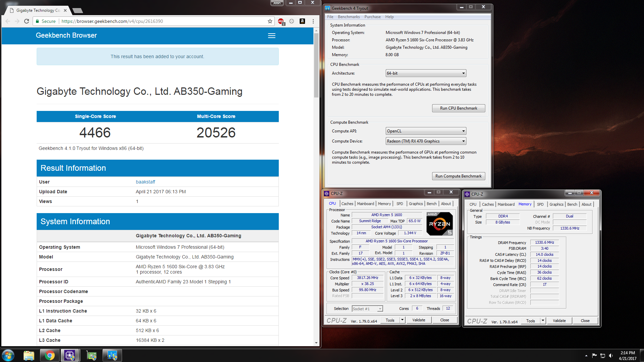Click Run Compute Benchmark button
This screenshot has width=644, height=362.
coord(458,176)
